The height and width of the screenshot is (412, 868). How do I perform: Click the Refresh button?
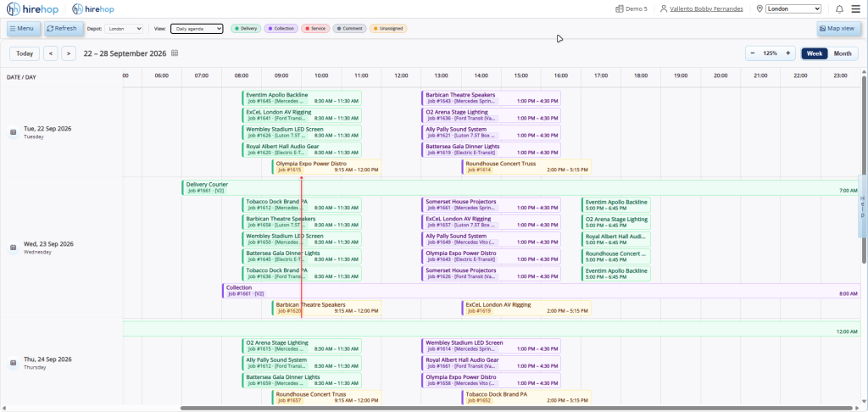click(x=64, y=28)
